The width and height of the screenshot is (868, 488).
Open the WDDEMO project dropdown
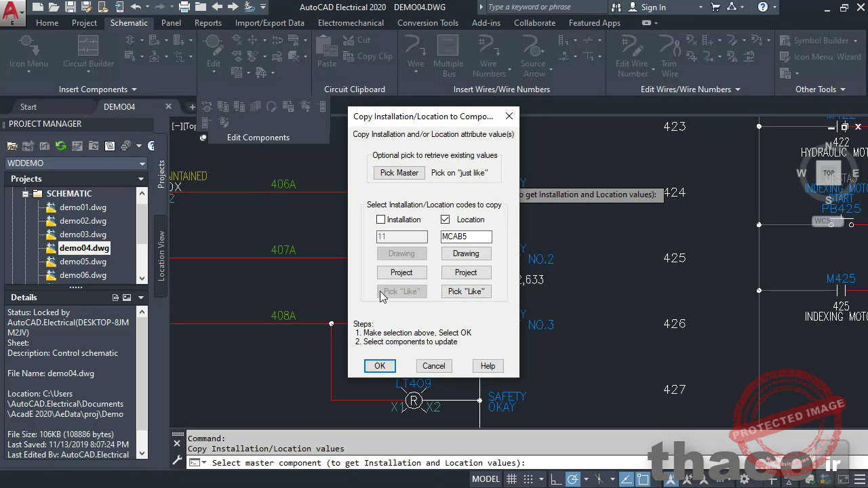141,163
